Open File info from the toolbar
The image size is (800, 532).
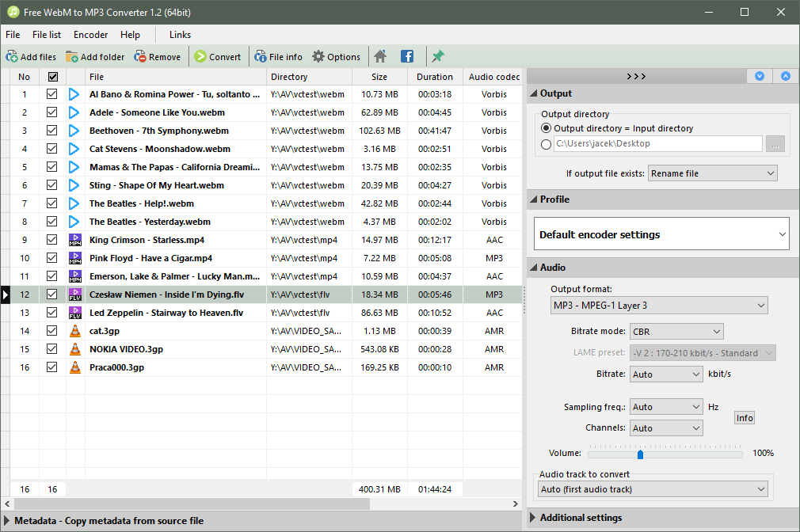[261, 57]
